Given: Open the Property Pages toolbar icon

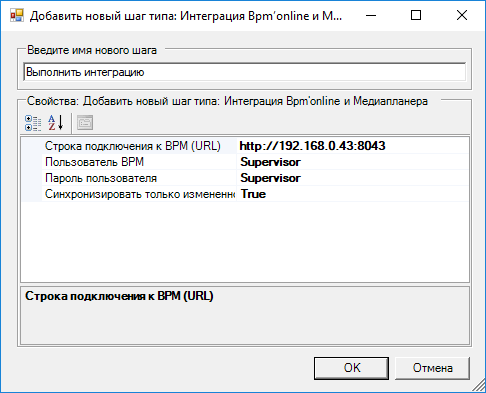Looking at the screenshot, I should (85, 123).
